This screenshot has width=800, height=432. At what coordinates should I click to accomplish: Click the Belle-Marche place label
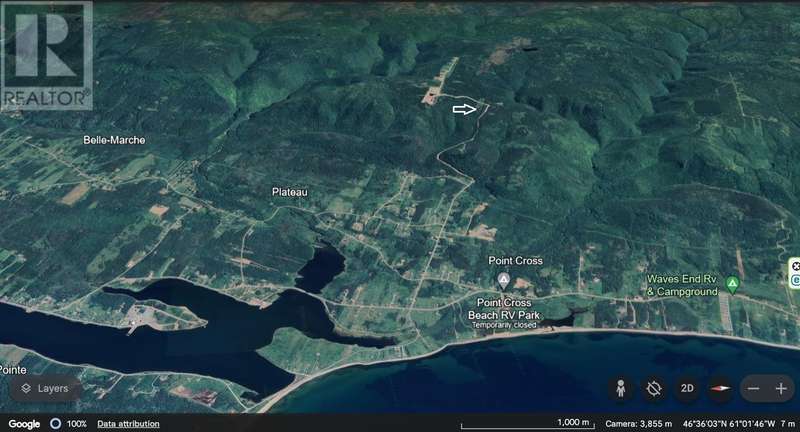click(x=114, y=140)
